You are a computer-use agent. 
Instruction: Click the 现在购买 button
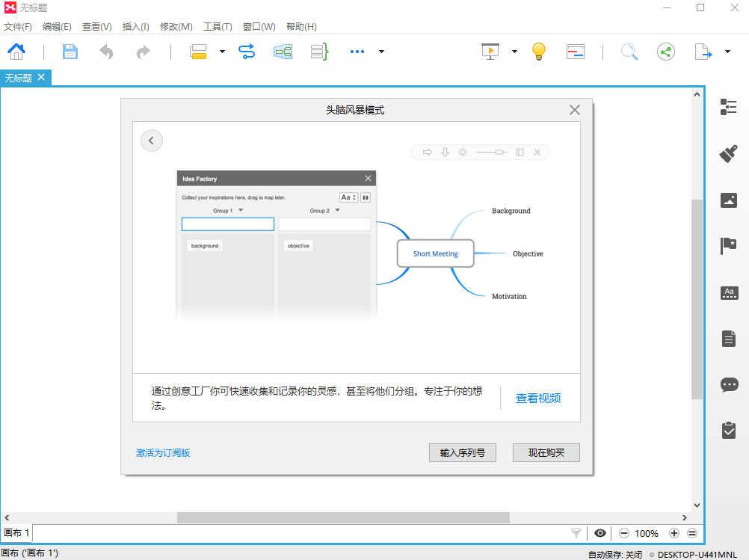click(x=546, y=452)
